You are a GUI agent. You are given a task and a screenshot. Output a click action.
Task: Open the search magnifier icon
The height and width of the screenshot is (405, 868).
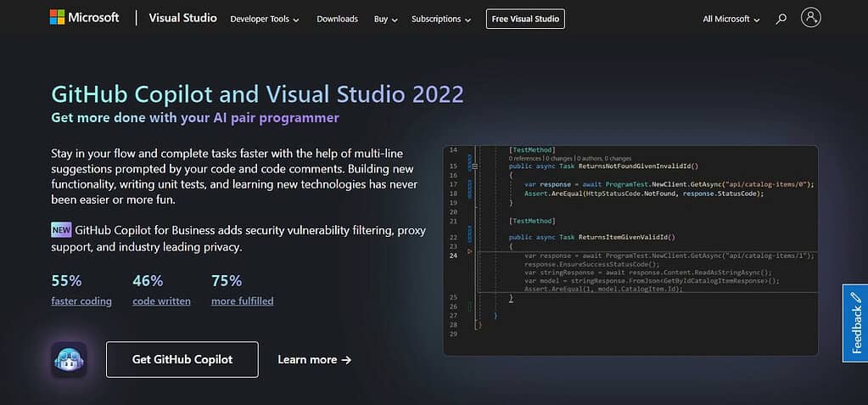coord(781,19)
